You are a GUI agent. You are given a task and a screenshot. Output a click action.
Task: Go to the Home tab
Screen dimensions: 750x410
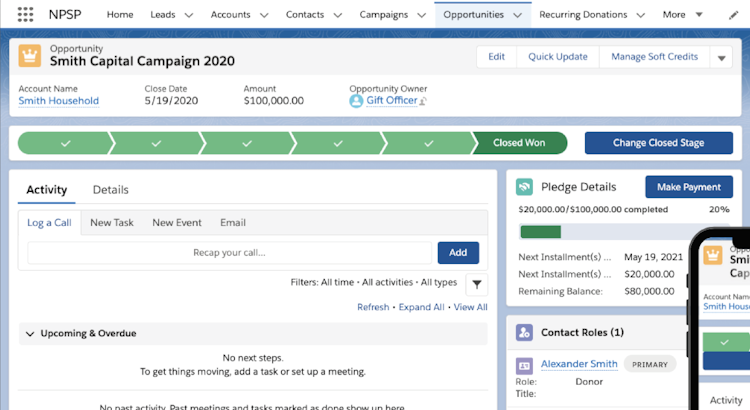point(120,15)
